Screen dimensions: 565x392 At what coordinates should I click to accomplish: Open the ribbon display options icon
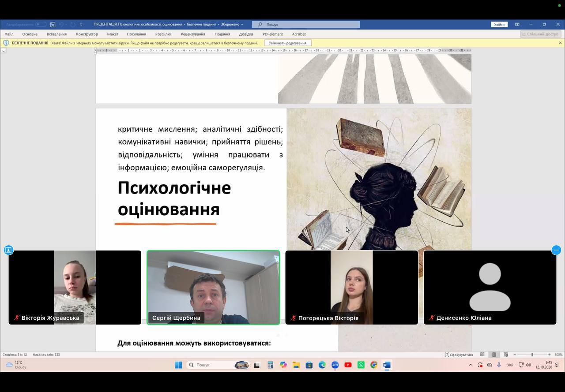(517, 24)
